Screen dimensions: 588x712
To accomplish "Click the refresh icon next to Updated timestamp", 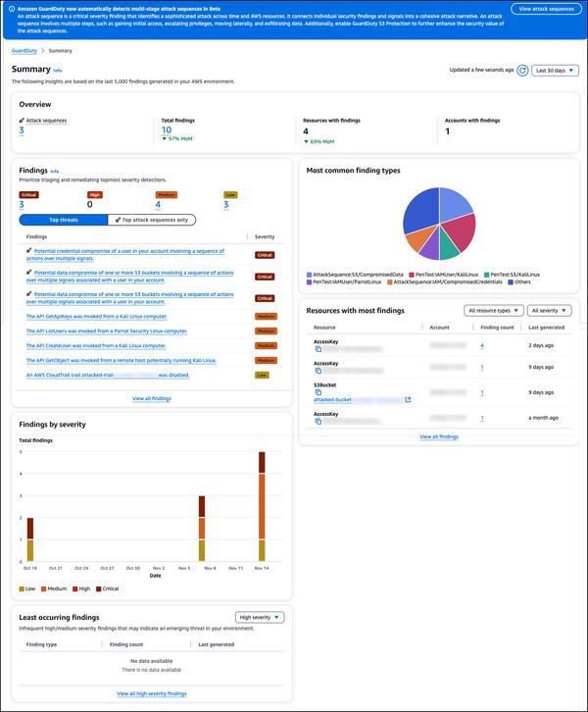I will [522, 71].
